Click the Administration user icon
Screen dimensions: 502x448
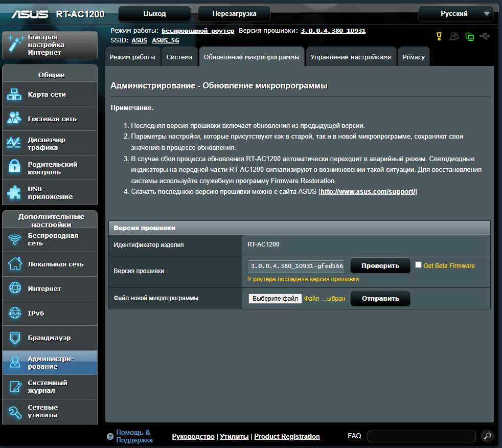click(15, 362)
